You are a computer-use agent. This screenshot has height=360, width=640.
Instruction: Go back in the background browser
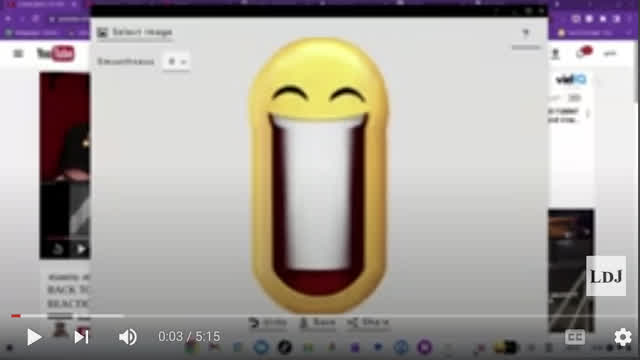8,18
